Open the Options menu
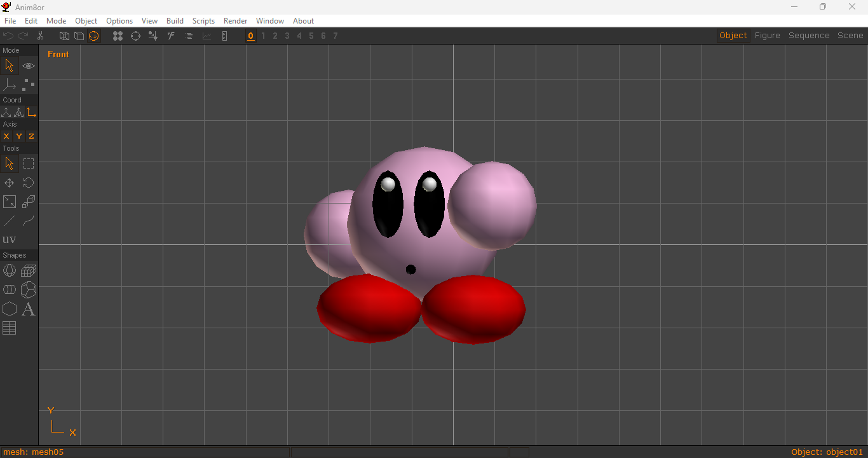Viewport: 868px width, 458px height. [119, 21]
